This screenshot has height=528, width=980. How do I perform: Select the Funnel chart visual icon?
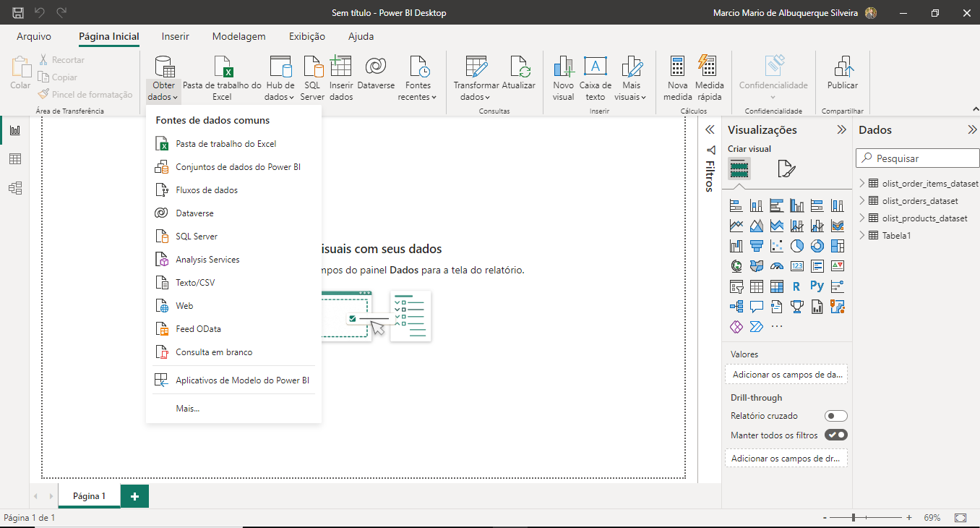[x=757, y=246]
